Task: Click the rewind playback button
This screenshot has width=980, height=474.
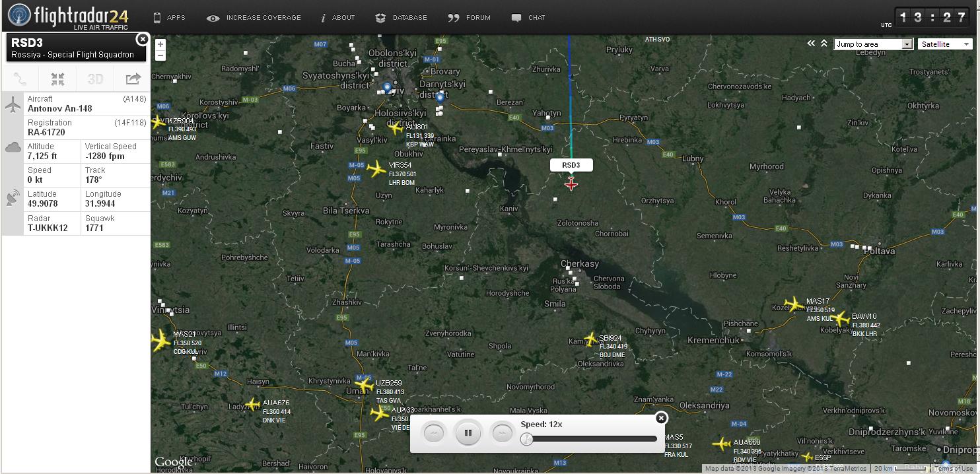Action: (434, 433)
